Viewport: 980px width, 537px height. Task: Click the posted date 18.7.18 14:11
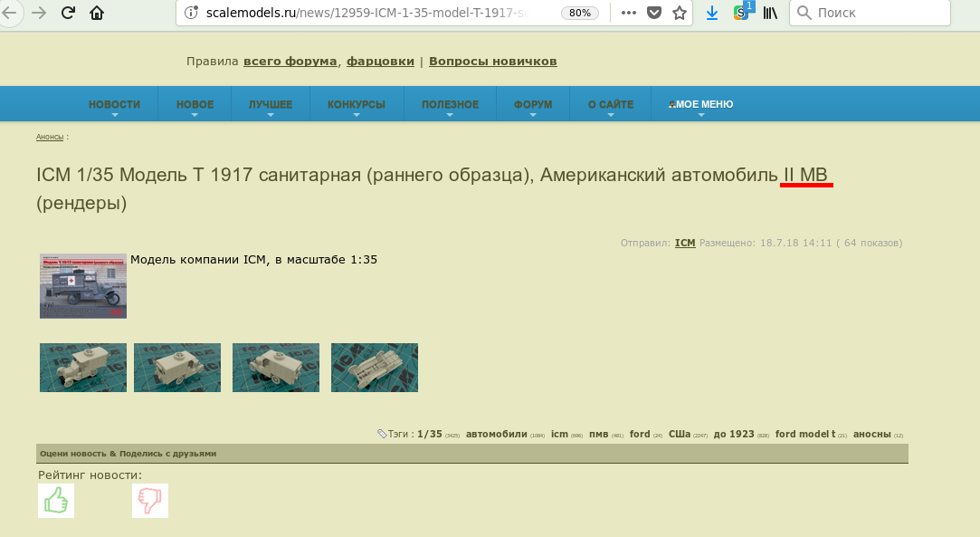tap(795, 243)
